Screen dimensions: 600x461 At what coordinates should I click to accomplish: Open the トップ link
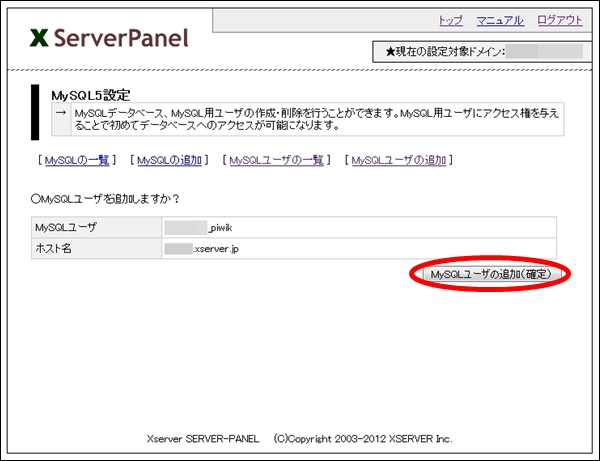[x=450, y=20]
